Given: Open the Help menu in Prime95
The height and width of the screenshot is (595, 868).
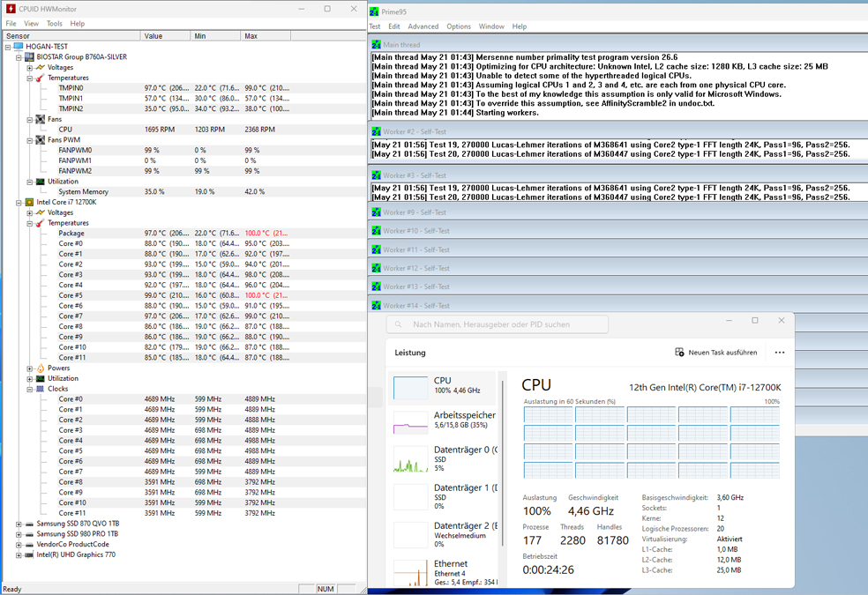Looking at the screenshot, I should 520,26.
